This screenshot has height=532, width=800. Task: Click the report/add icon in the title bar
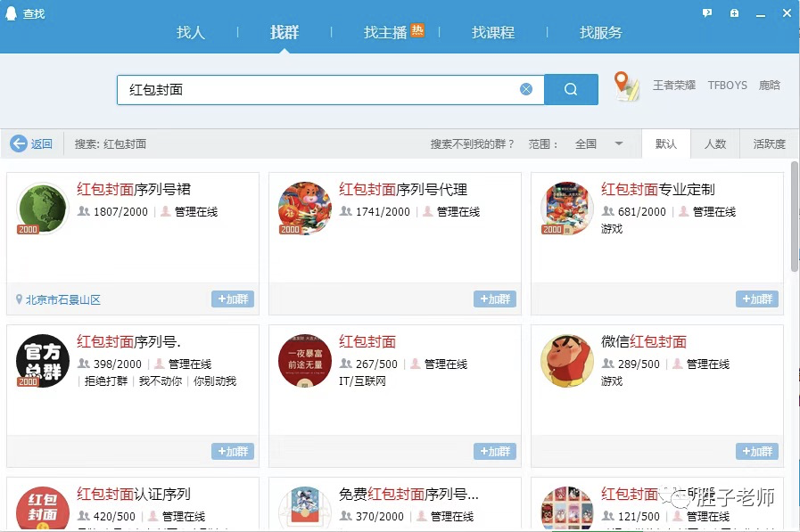click(733, 13)
